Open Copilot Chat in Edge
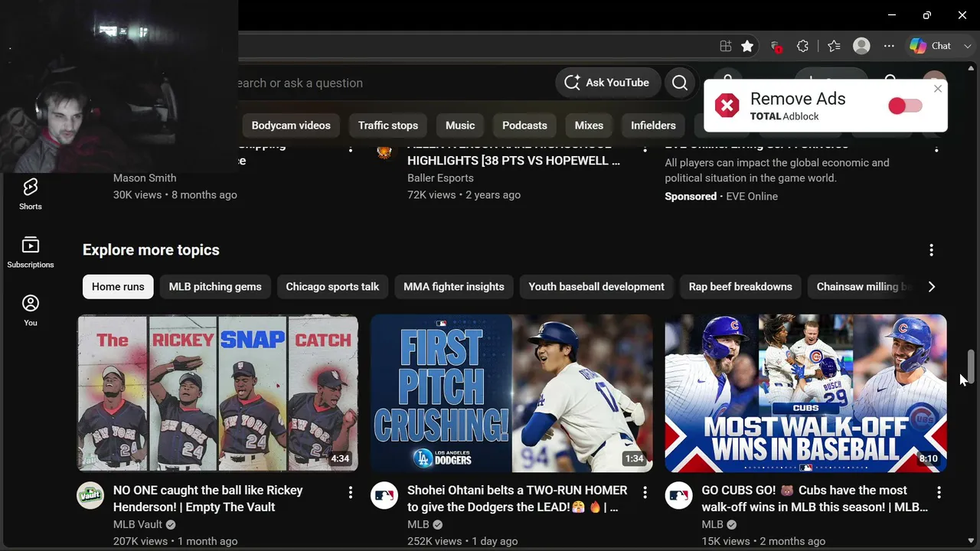Viewport: 980px width, 551px height. 931,46
